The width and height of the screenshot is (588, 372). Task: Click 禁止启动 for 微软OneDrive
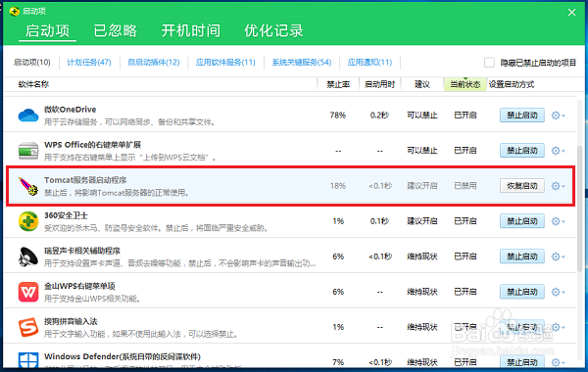point(522,116)
